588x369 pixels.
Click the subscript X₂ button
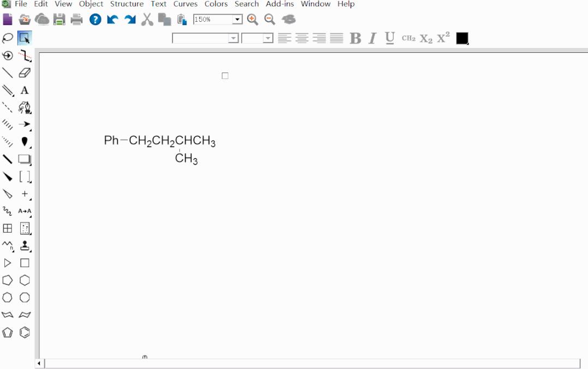click(425, 39)
